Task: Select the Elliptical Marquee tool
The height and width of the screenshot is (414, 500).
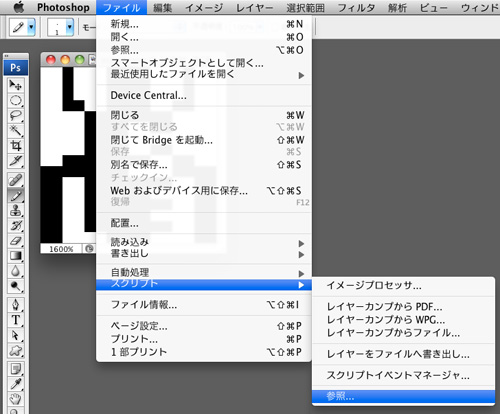Action: (x=16, y=101)
